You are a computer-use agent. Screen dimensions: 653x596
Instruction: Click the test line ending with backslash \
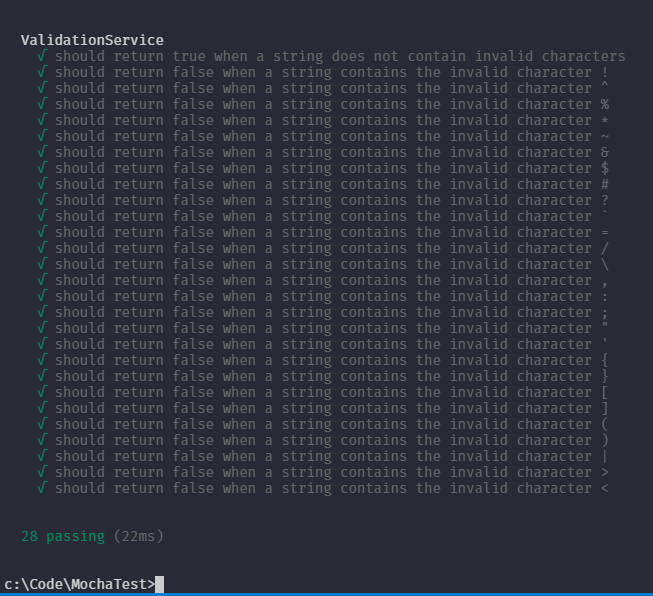click(323, 264)
